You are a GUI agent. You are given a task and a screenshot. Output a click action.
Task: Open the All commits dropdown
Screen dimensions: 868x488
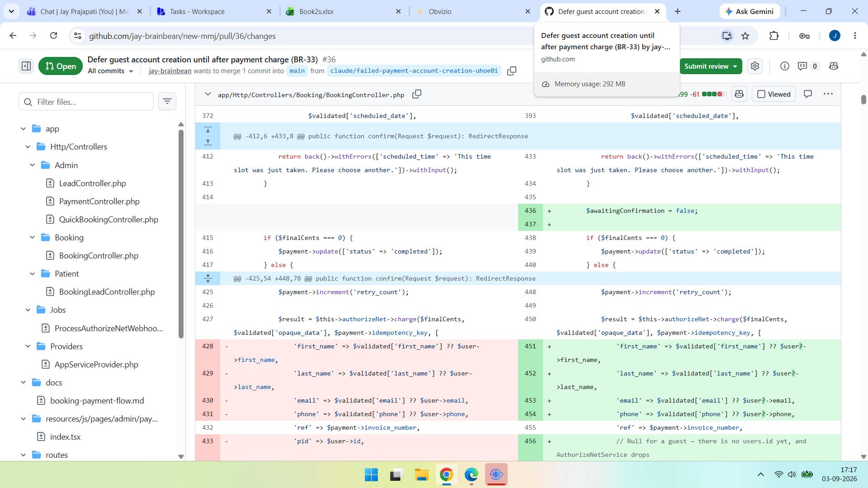(x=111, y=71)
